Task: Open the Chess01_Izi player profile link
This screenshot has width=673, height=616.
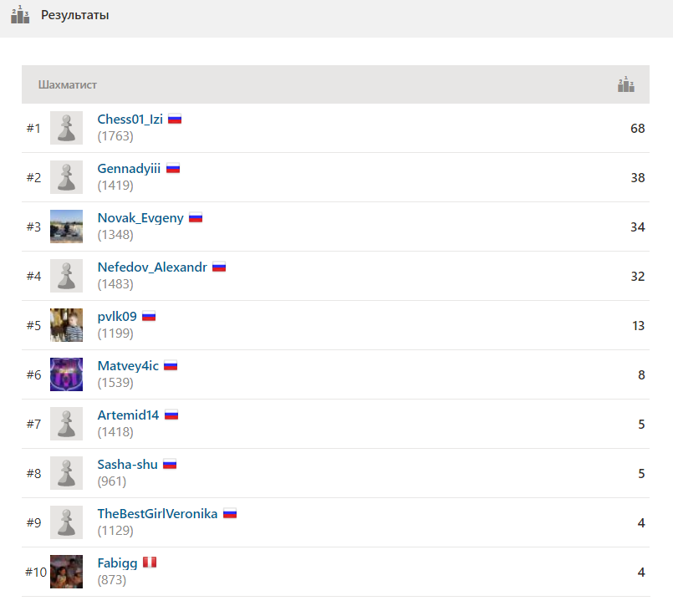Action: tap(130, 119)
